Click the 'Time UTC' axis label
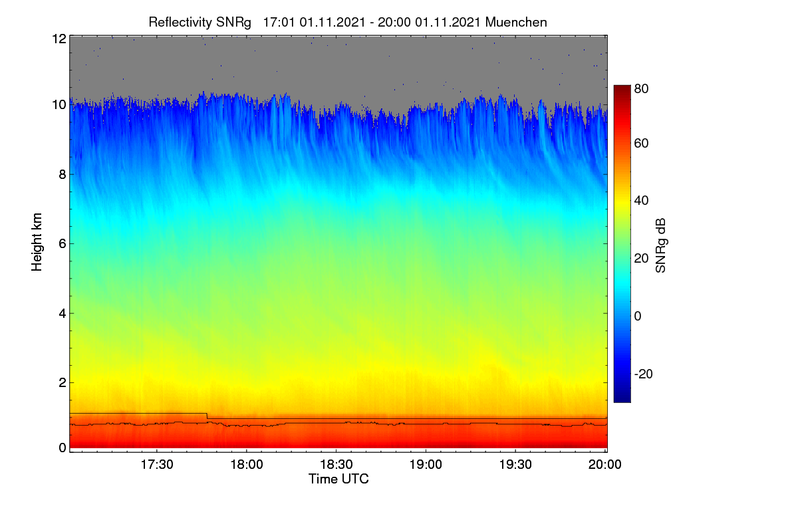The image size is (798, 532). (338, 479)
